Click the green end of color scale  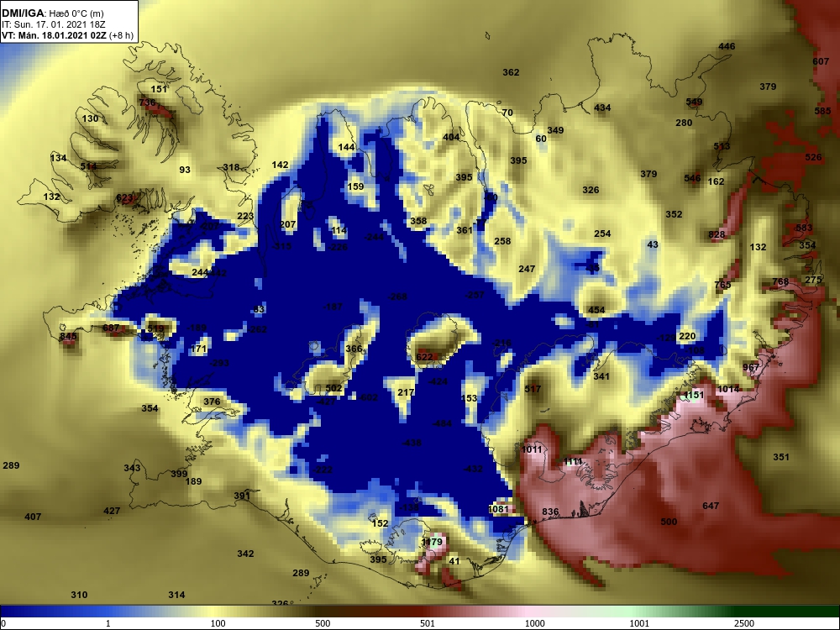click(788, 612)
